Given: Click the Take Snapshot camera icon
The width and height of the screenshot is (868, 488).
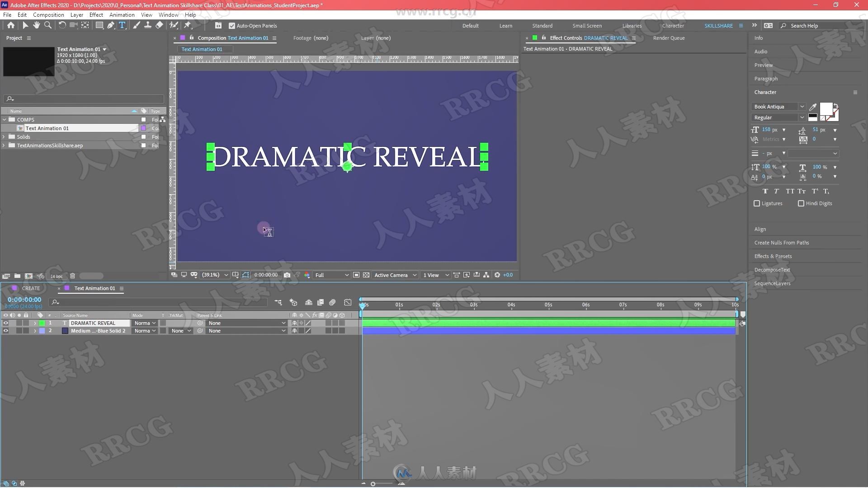Looking at the screenshot, I should coord(287,275).
